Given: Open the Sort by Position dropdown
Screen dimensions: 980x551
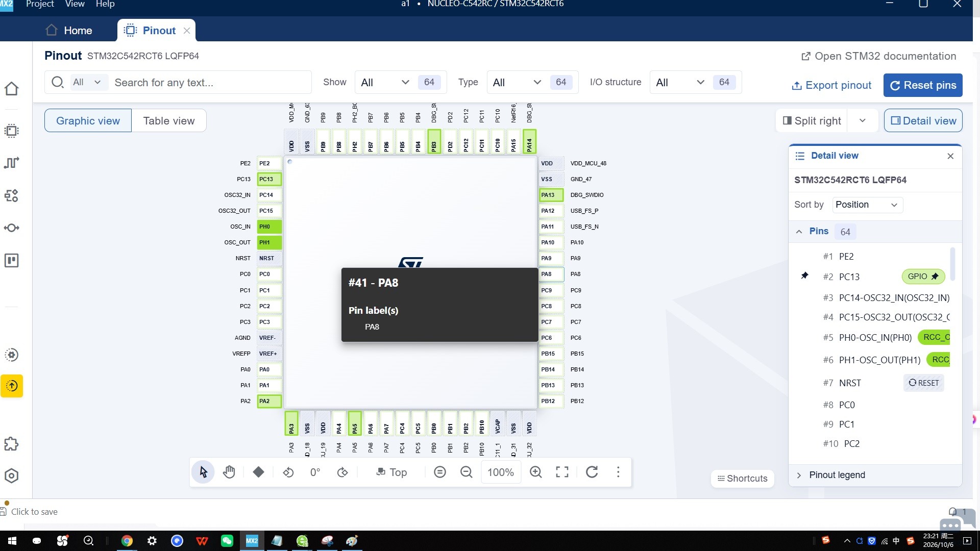Looking at the screenshot, I should 867,205.
